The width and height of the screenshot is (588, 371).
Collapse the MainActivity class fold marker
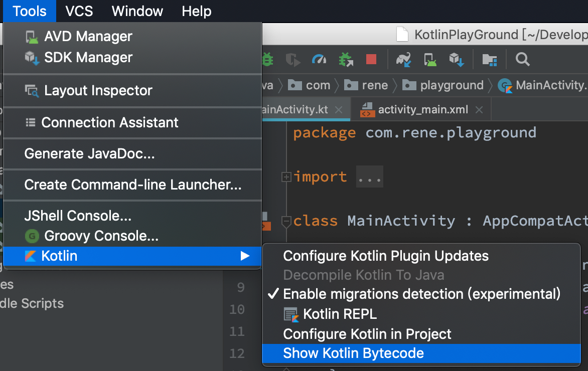[x=286, y=221]
